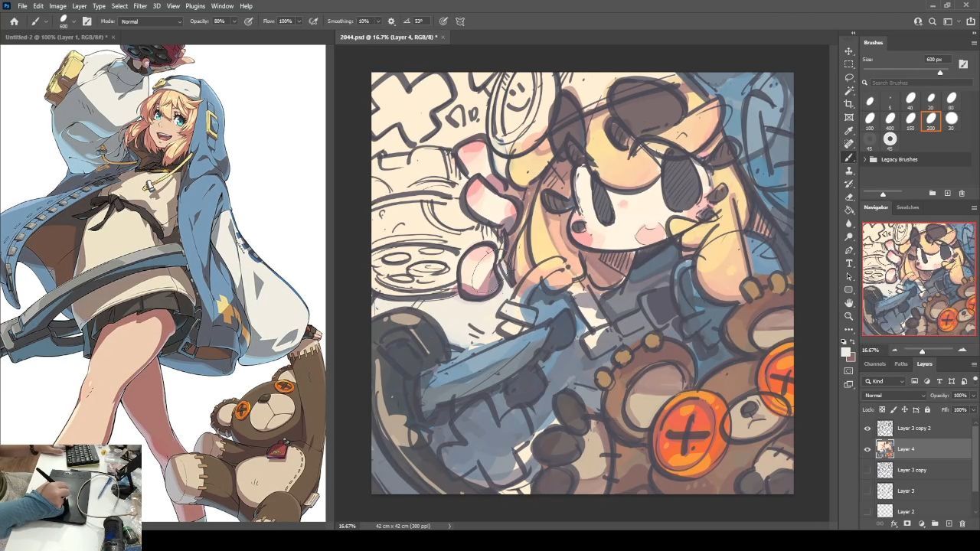Click the foreground color swatch
This screenshot has height=551, width=980.
point(846,353)
